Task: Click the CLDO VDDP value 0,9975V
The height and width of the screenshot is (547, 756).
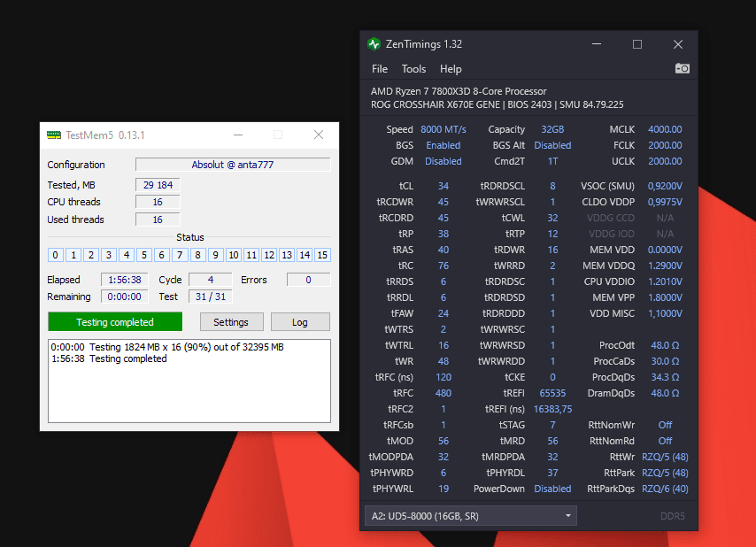Action: 665,202
